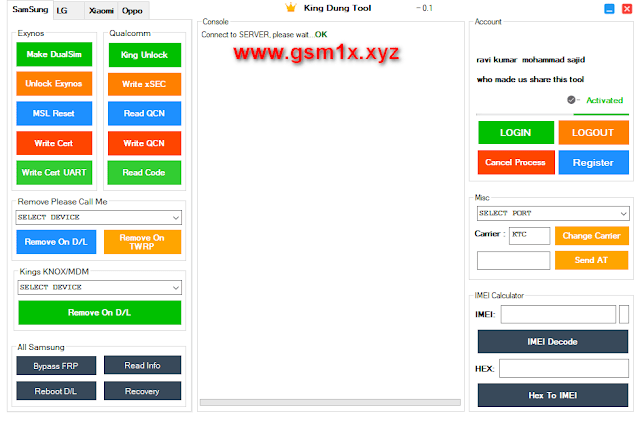Viewport: 640px width, 422px height.
Task: Click Bypass FRP button
Action: tap(56, 366)
